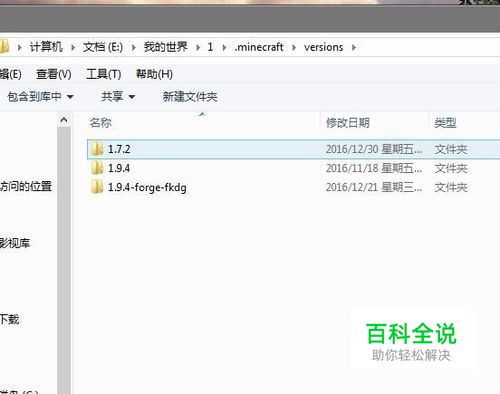This screenshot has height=394, width=500.
Task: Sort by the 类型 column header
Action: point(445,123)
